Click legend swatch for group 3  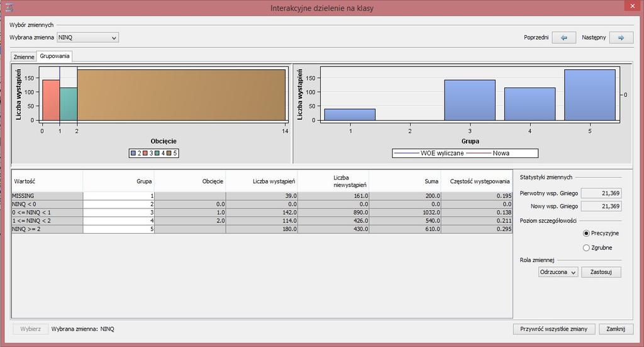(145, 154)
